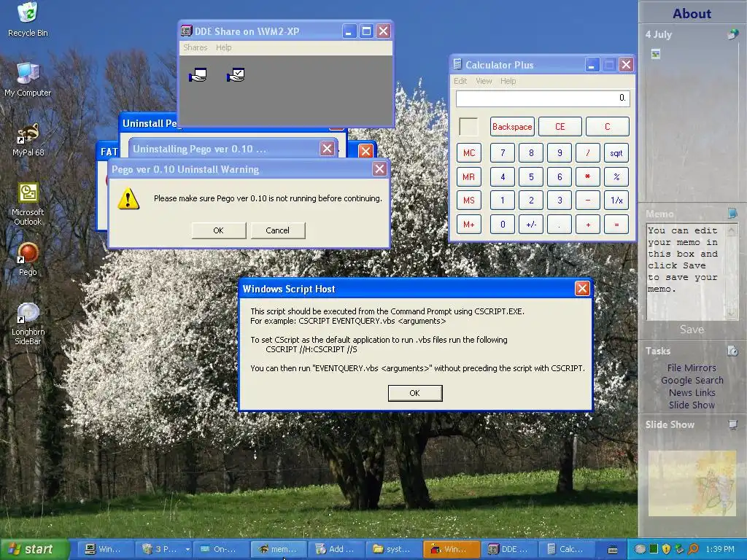This screenshot has width=747, height=560.
Task: Click the Slide Show thumbnail image
Action: pos(692,483)
